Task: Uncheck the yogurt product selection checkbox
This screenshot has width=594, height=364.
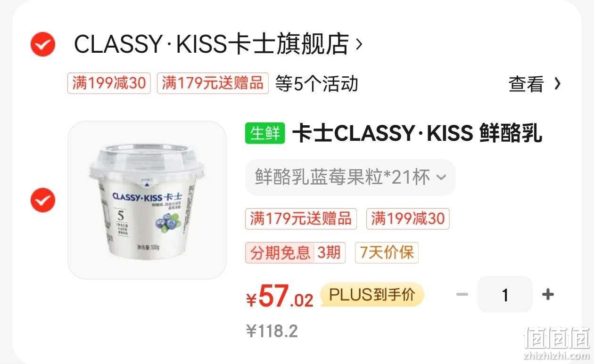Action: pyautogui.click(x=43, y=200)
